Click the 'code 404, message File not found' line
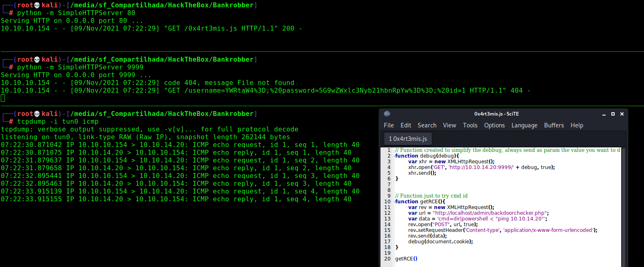This screenshot has height=267, width=644. coord(148,83)
